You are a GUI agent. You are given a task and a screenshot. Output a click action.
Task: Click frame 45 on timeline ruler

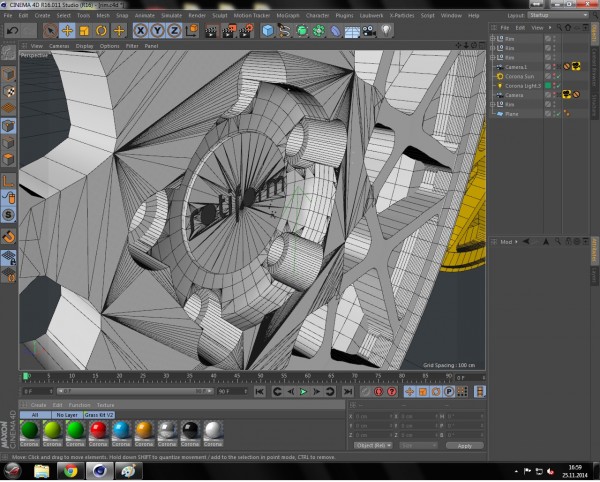point(237,378)
